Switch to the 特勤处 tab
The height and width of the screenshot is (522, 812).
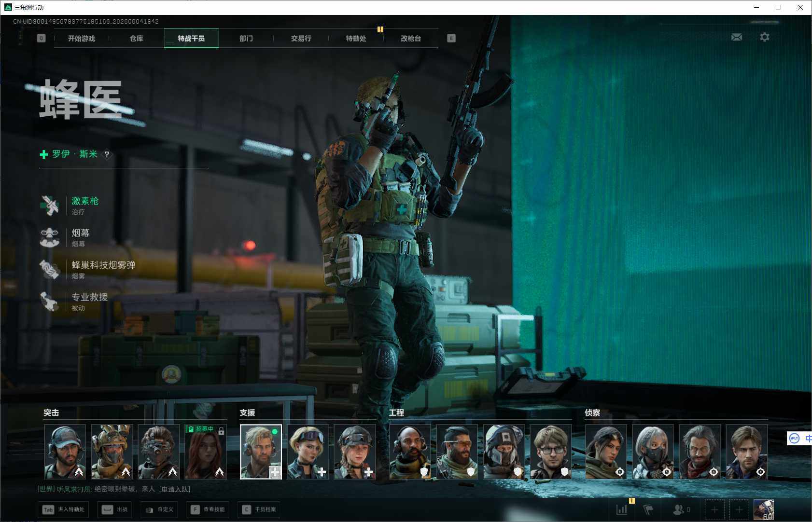(356, 39)
